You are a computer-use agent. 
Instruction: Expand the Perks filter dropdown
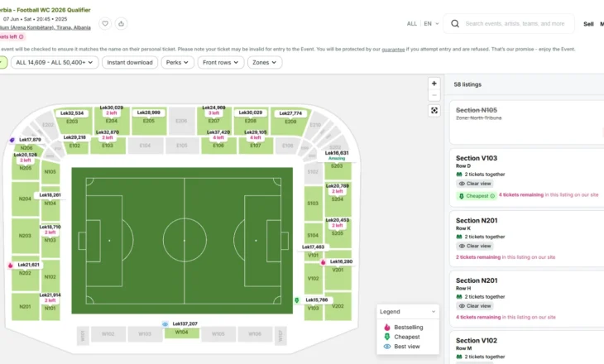177,62
